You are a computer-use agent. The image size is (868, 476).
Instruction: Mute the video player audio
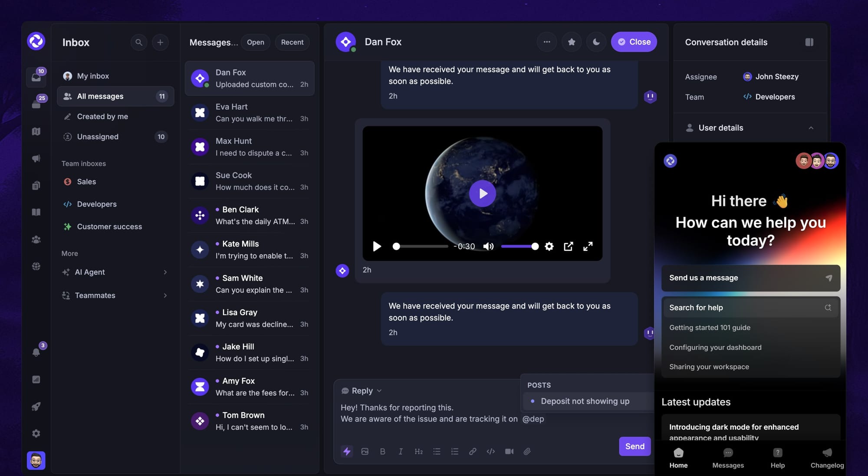(x=489, y=246)
